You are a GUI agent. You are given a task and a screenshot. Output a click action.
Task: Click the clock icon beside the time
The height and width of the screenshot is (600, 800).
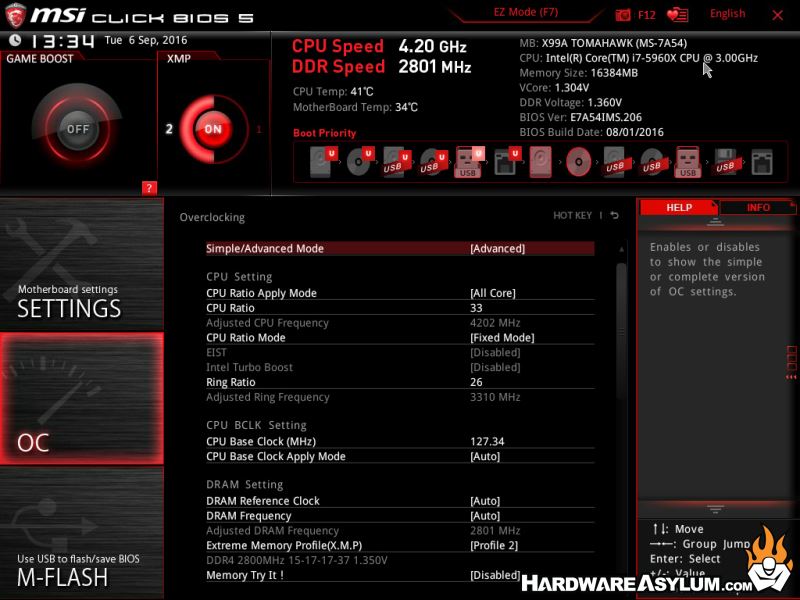point(14,40)
